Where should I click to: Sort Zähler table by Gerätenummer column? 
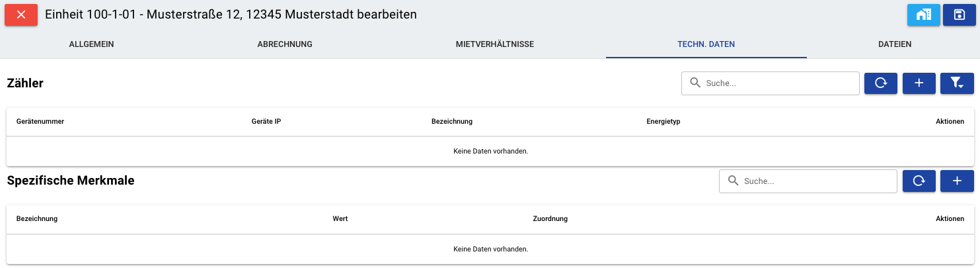pos(40,122)
